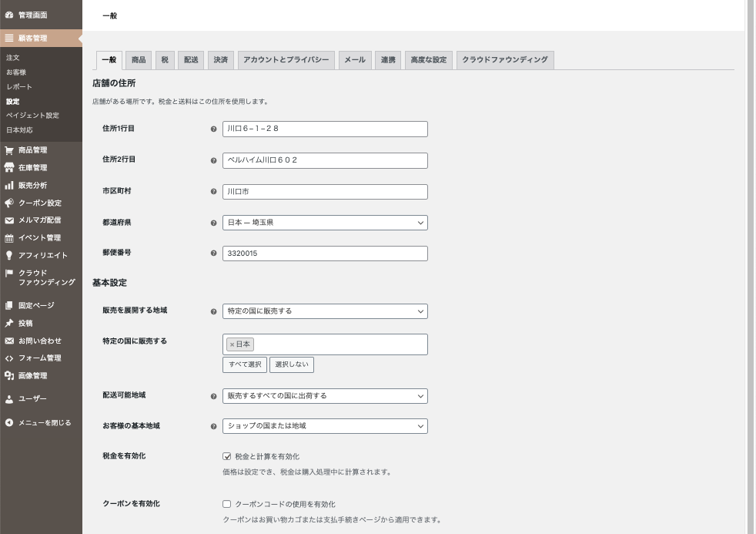Disable the 税金と計算を有効化 checkbox
The image size is (756, 534).
coord(227,457)
